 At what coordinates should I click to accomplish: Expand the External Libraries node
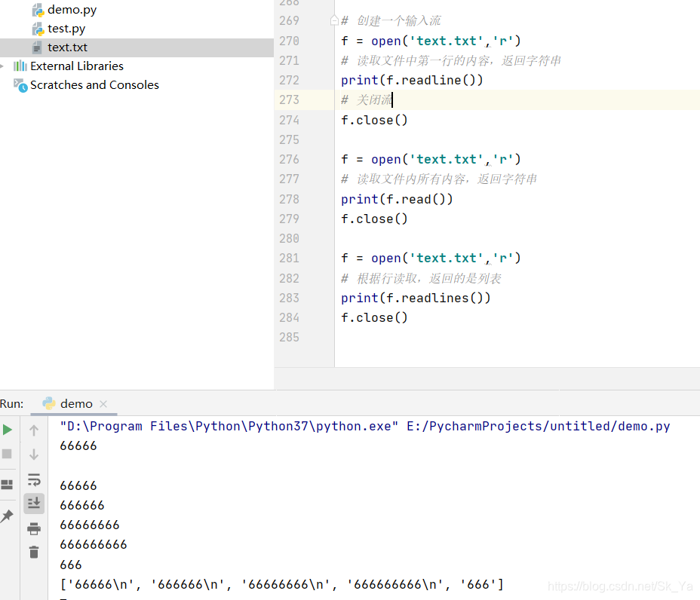(2, 66)
